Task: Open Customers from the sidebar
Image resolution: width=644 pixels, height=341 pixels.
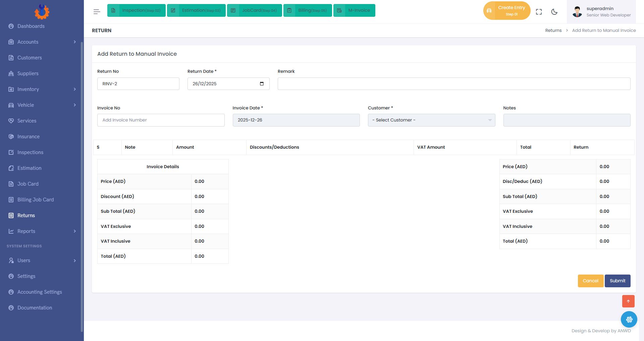Action: click(x=30, y=58)
